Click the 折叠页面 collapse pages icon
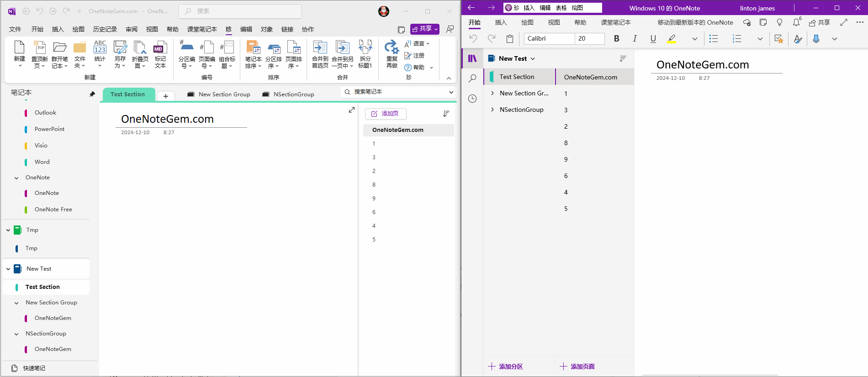Image resolution: width=868 pixels, height=377 pixels. click(x=140, y=47)
